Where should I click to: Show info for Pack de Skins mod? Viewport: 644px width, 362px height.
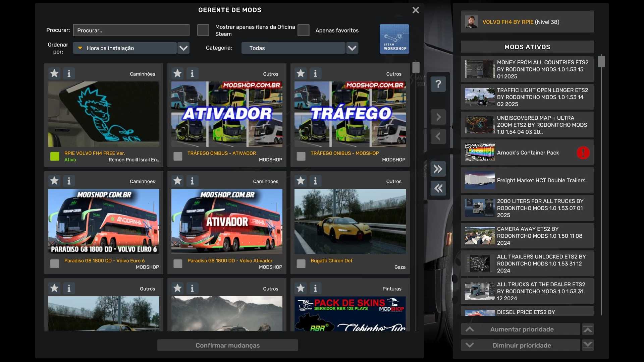[x=315, y=288]
